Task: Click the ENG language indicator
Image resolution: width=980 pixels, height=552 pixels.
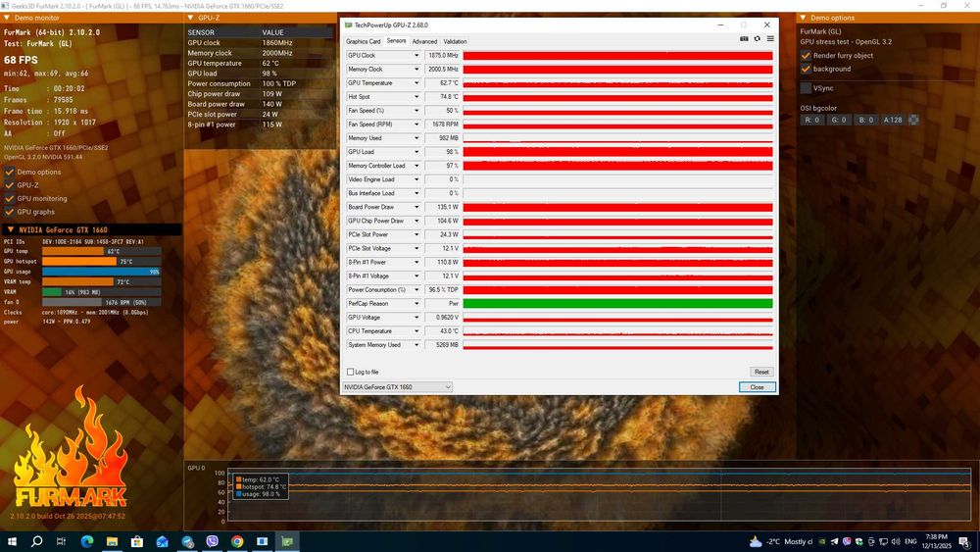Action: pyautogui.click(x=910, y=542)
